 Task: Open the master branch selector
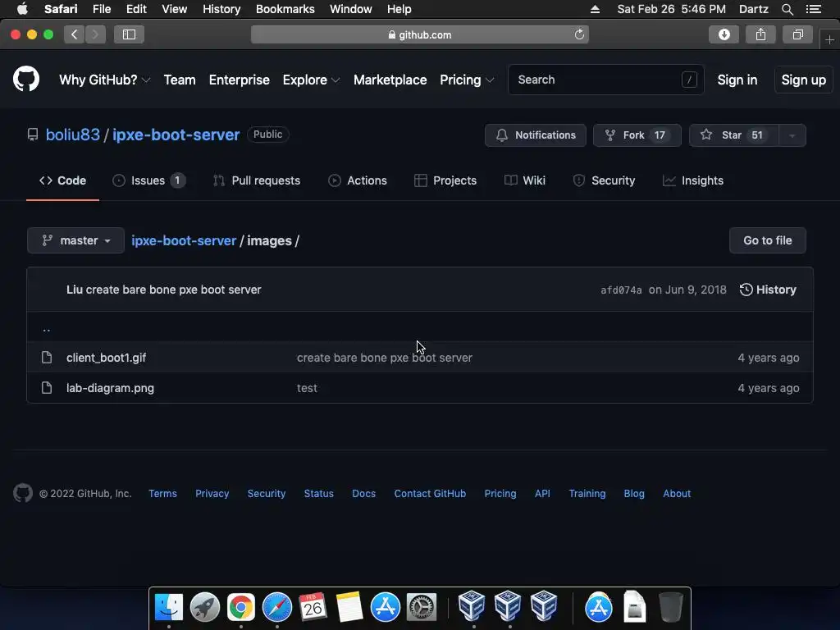coord(75,240)
